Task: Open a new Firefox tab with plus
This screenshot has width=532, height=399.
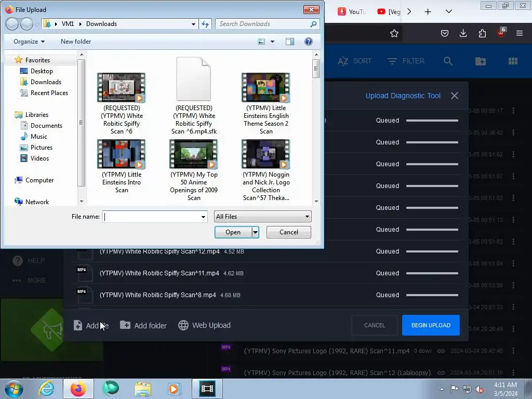Action: pos(428,12)
